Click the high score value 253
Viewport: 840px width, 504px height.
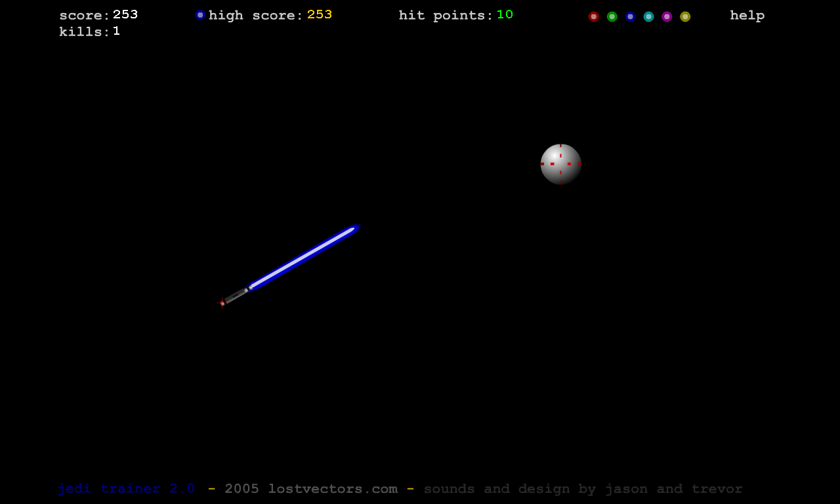coord(320,14)
